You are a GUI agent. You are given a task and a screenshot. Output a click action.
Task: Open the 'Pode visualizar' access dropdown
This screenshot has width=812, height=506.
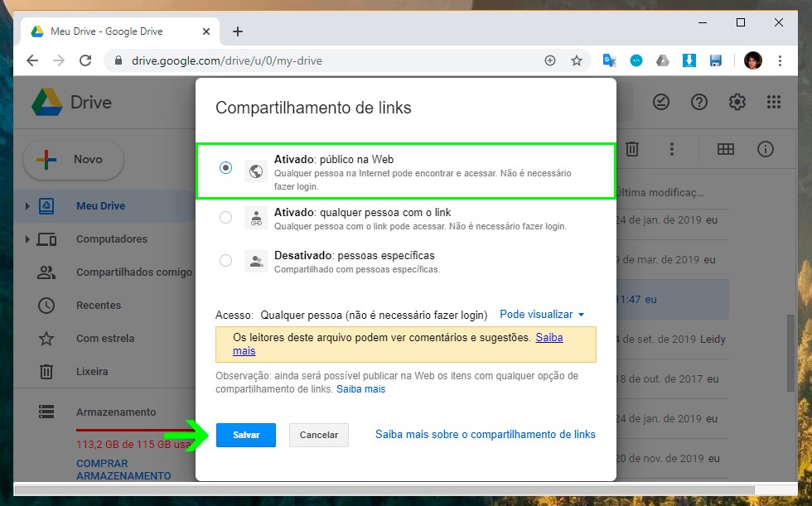[542, 315]
